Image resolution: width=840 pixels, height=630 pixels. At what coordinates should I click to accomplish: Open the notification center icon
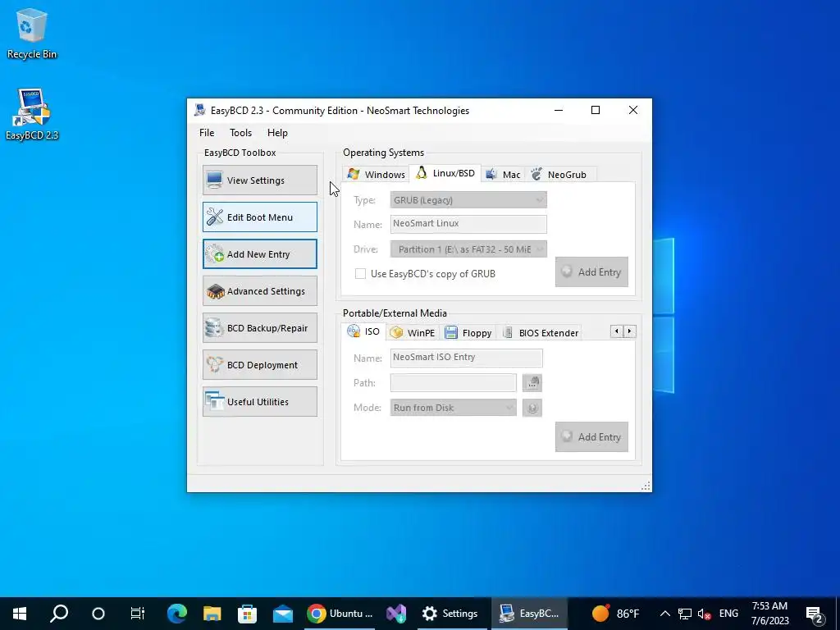(x=814, y=614)
